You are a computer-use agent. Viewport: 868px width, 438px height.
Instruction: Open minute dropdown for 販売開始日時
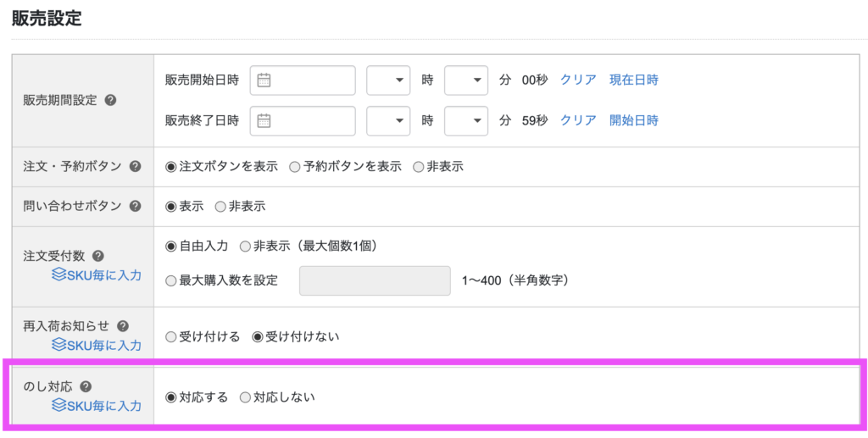pos(466,80)
